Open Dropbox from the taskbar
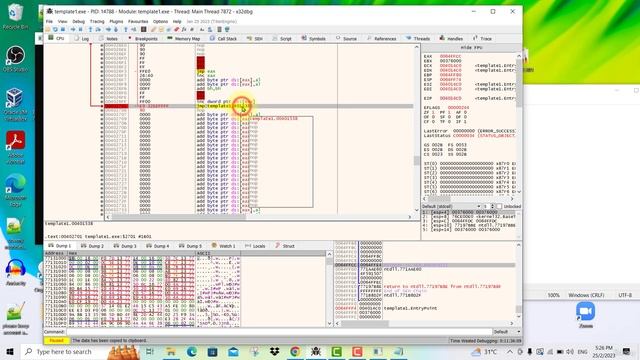The width and height of the screenshot is (640, 360). pyautogui.click(x=274, y=351)
